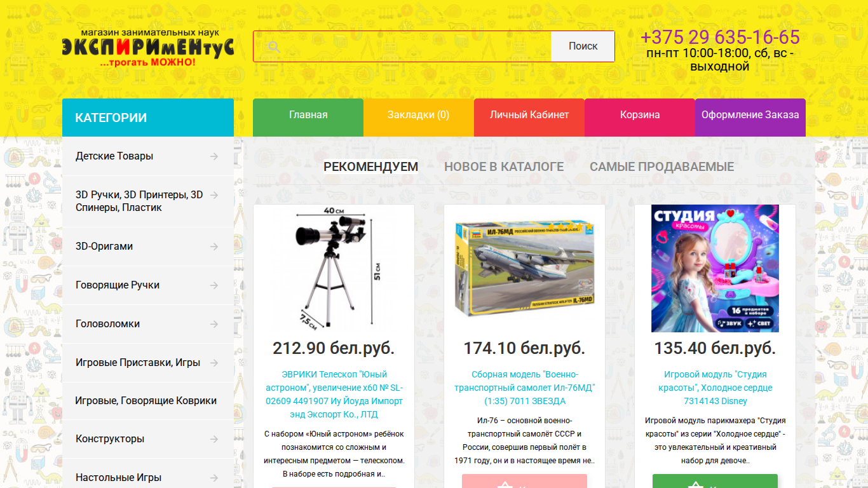This screenshot has width=868, height=488.
Task: Switch to the Самые продаваемые tab
Action: click(662, 166)
